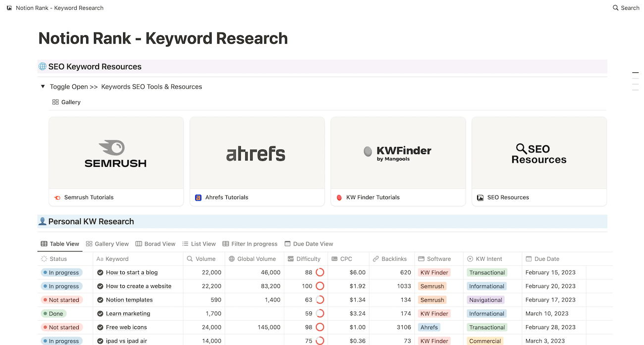Viewport: 644px width, 345px height.
Task: Click the person icon in Personal KW Research
Action: [x=43, y=221]
